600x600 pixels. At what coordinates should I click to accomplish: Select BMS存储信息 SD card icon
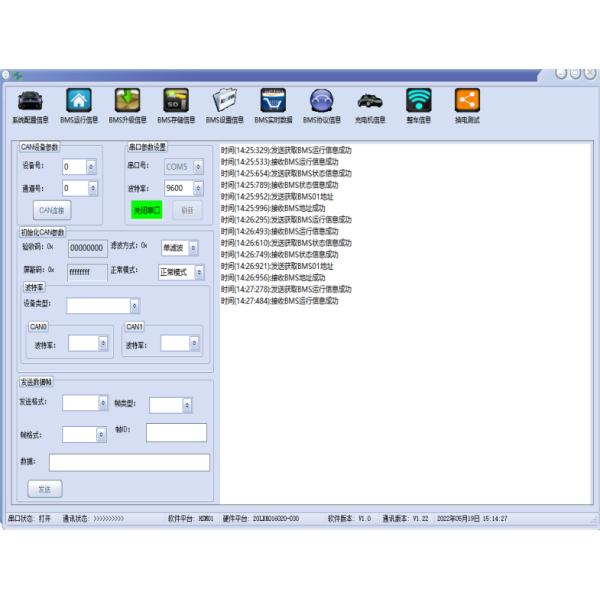[x=175, y=100]
